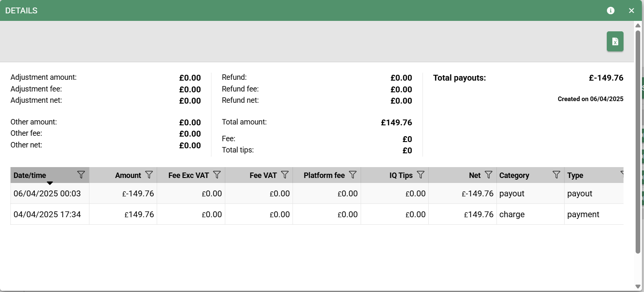Image resolution: width=644 pixels, height=292 pixels.
Task: Filter the Date/time column
Action: pos(81,175)
